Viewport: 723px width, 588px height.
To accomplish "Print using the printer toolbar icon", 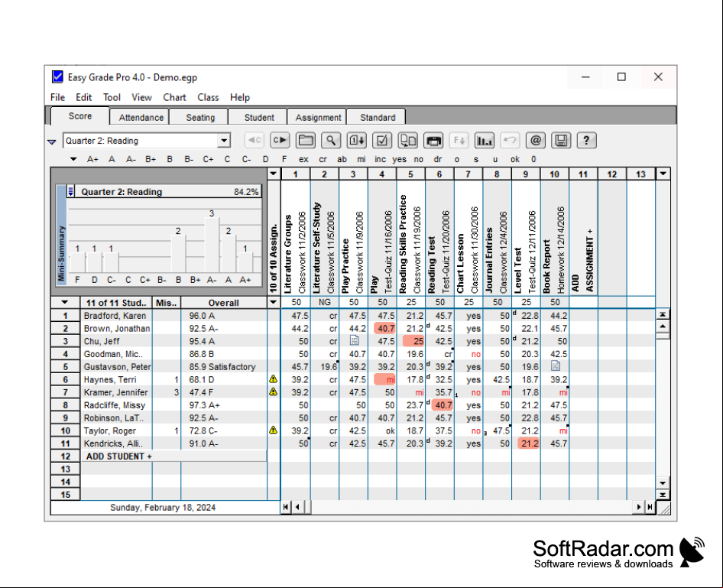I will click(433, 140).
